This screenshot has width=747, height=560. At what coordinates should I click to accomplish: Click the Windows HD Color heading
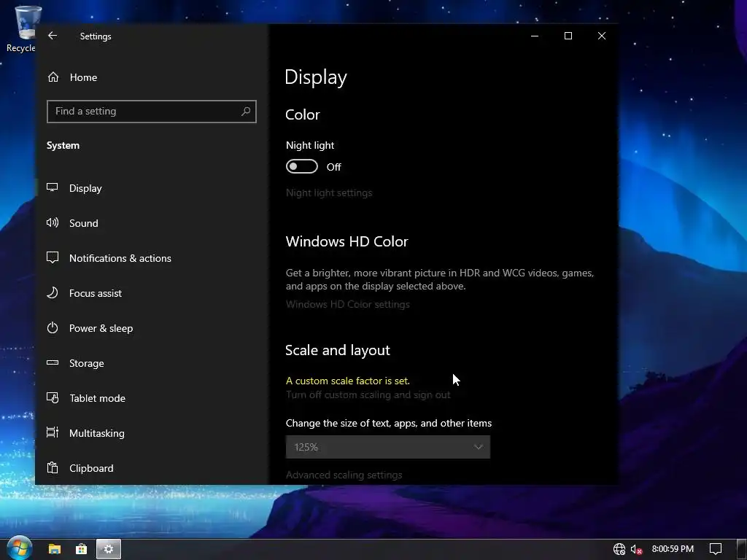point(347,241)
